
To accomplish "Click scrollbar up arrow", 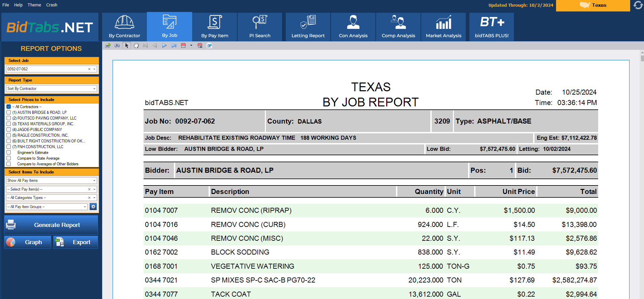I will click(x=642, y=53).
